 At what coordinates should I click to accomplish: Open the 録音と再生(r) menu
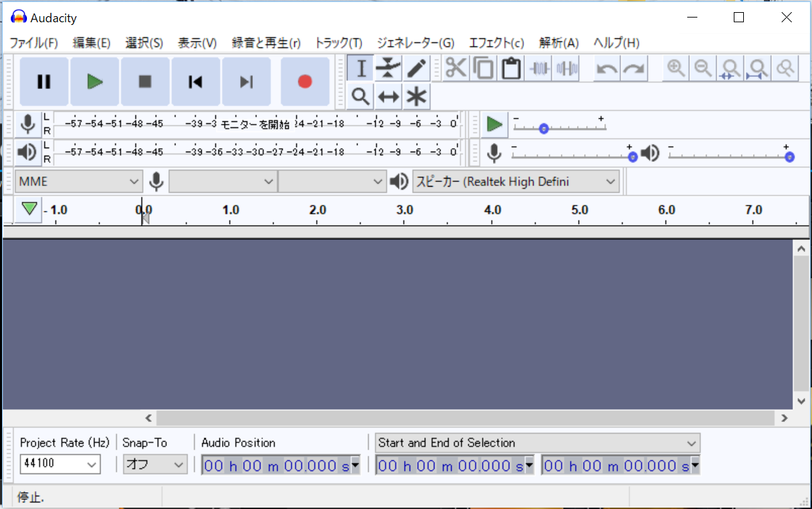click(x=266, y=42)
